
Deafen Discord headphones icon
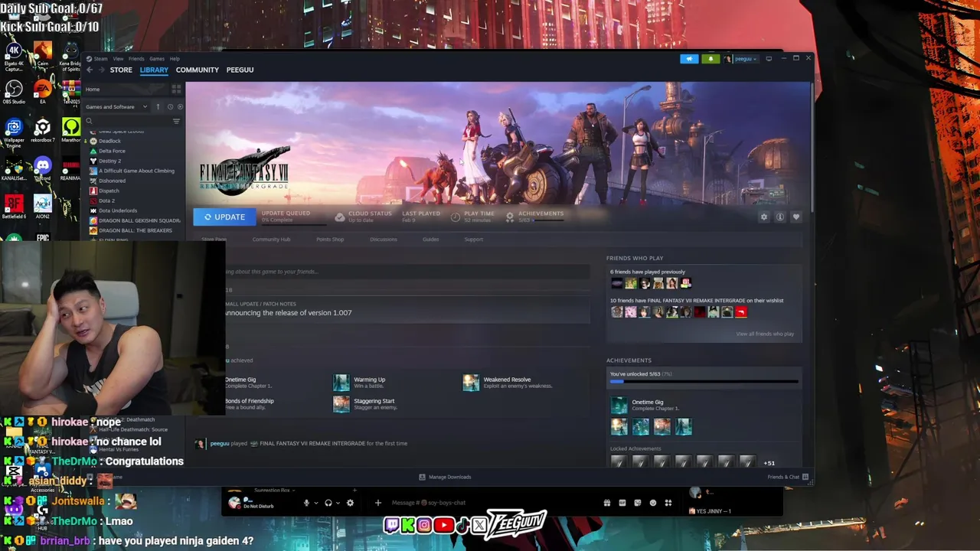[328, 503]
